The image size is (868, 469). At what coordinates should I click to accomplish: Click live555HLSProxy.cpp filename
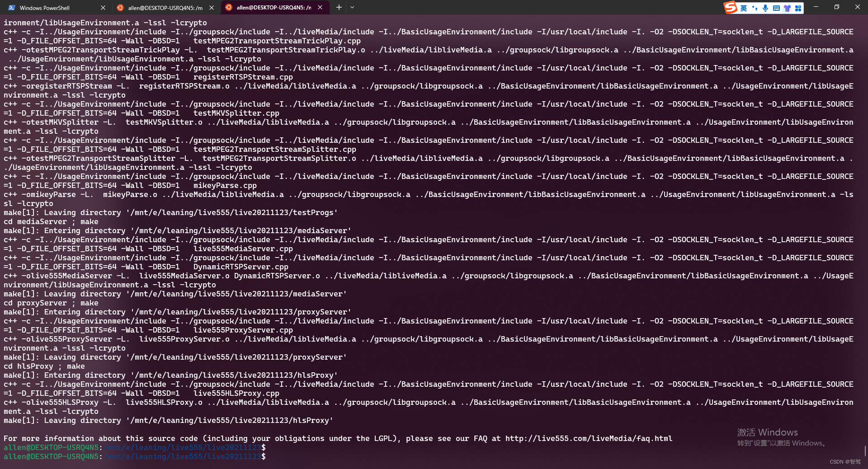[236, 393]
